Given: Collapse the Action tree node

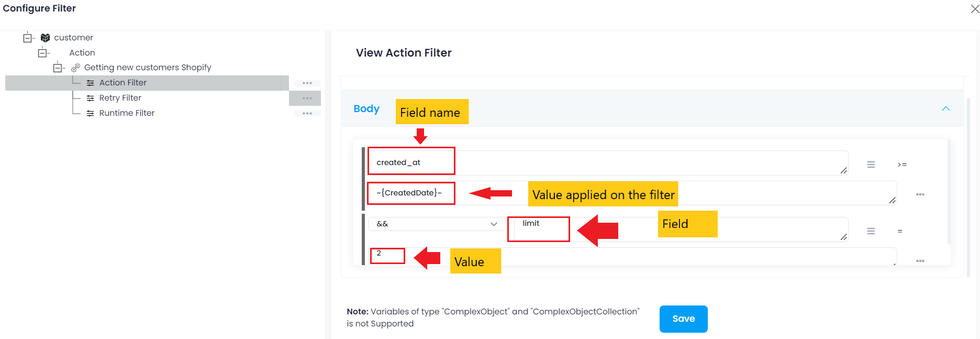Looking at the screenshot, I should tap(43, 53).
